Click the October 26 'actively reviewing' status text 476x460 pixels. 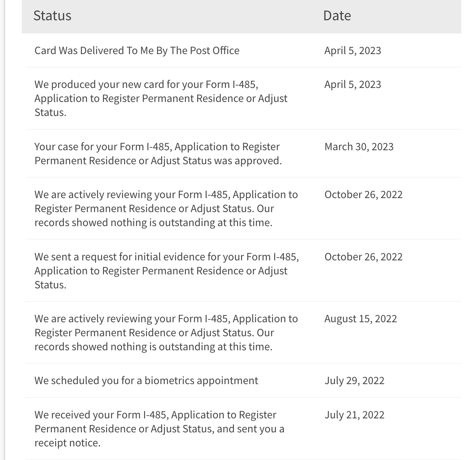(x=166, y=208)
